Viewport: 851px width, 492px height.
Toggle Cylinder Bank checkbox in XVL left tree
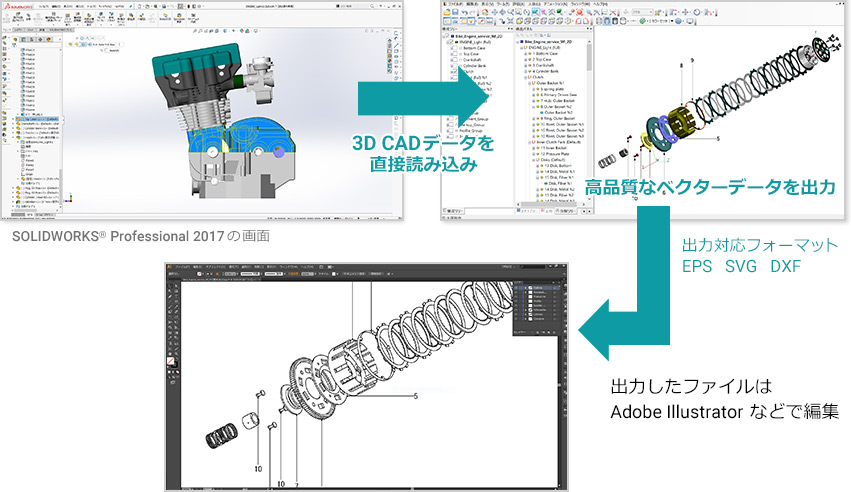point(454,66)
